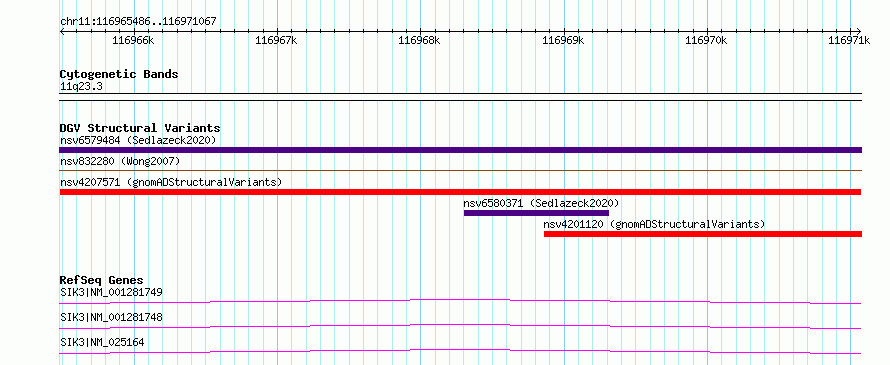Select the SIK3|NM_025164 magenta gene line
Screen dimensions: 890x365
(460, 351)
